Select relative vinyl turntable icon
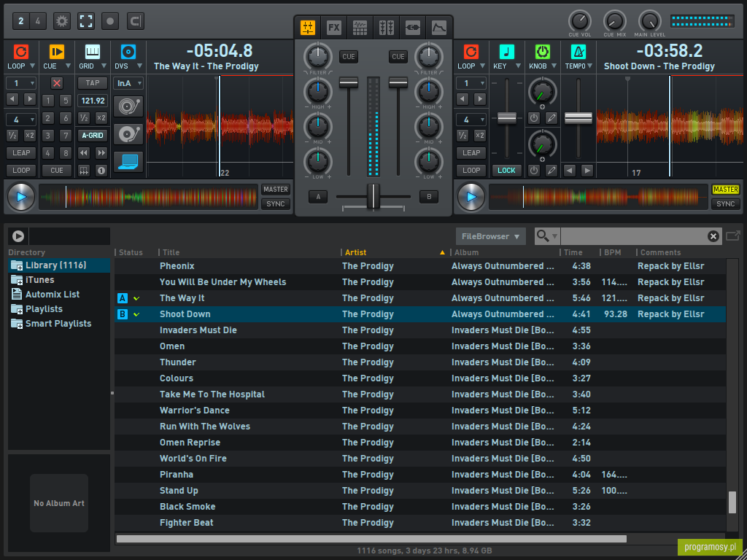This screenshot has height=560, width=747. (x=128, y=134)
